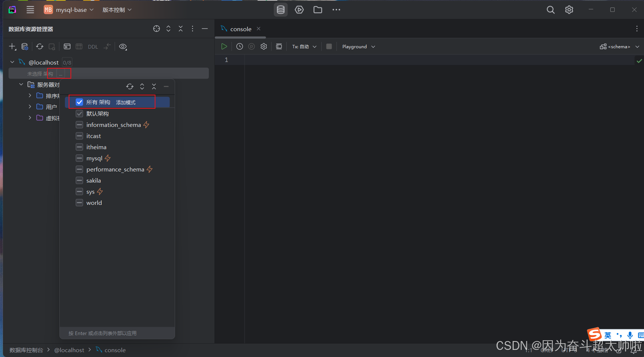Open editor tabs options menu
The height and width of the screenshot is (357, 644).
pos(637,29)
